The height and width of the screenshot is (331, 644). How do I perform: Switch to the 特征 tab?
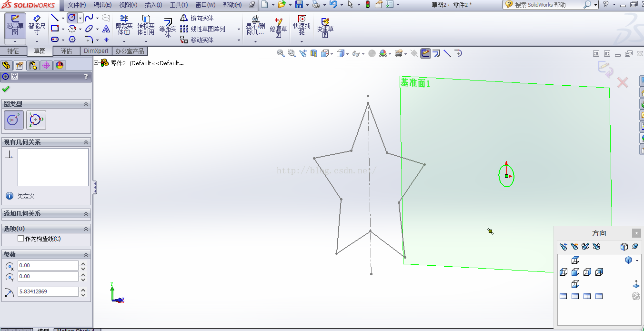pyautogui.click(x=13, y=51)
